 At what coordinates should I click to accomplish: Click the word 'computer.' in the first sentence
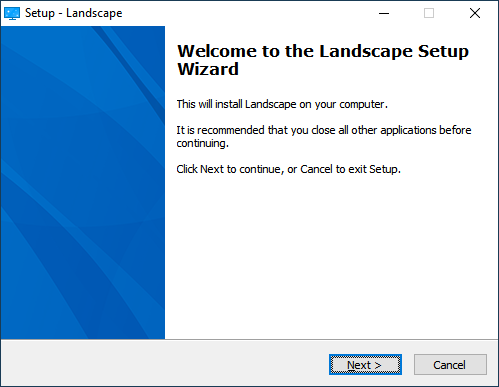pos(364,105)
